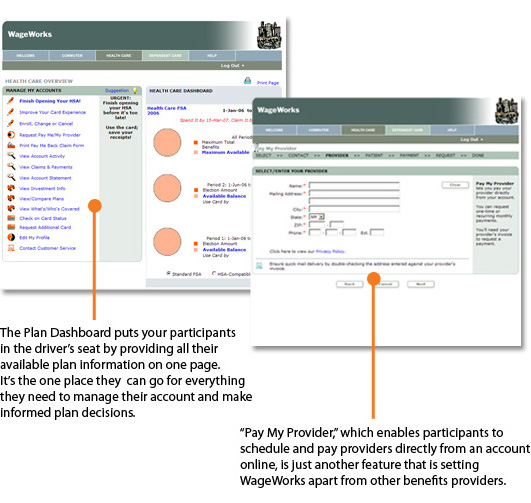Open the Print Page link

click(268, 83)
